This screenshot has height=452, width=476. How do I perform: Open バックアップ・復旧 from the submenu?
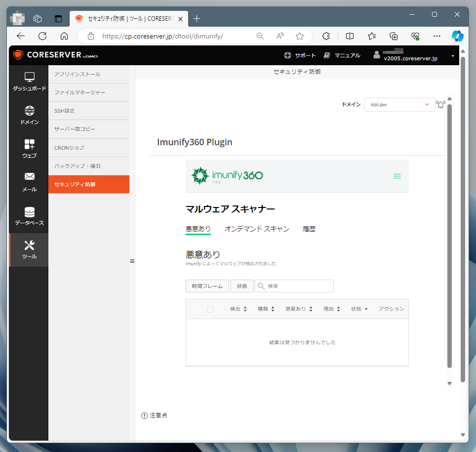tap(89, 166)
